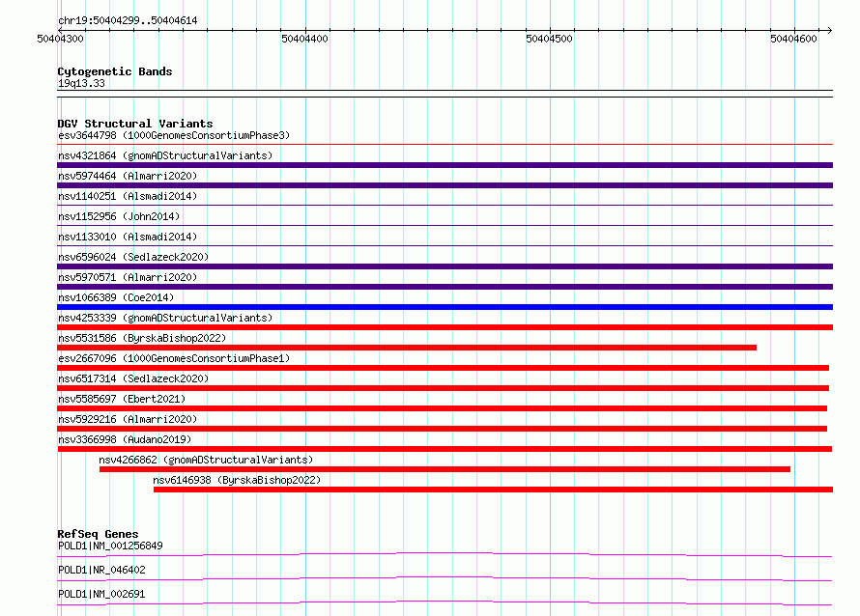Image resolution: width=860 pixels, height=616 pixels.
Task: Click the 50404600 ruler coordinate
Action: [x=793, y=39]
